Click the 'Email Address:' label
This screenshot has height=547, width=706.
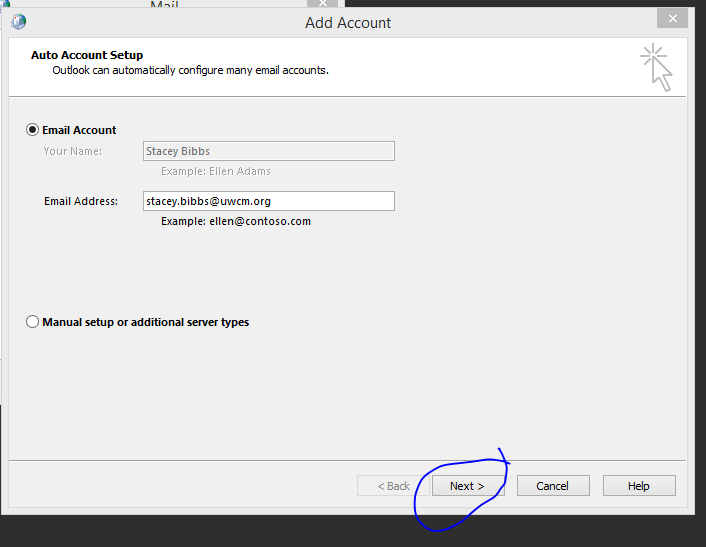[81, 201]
